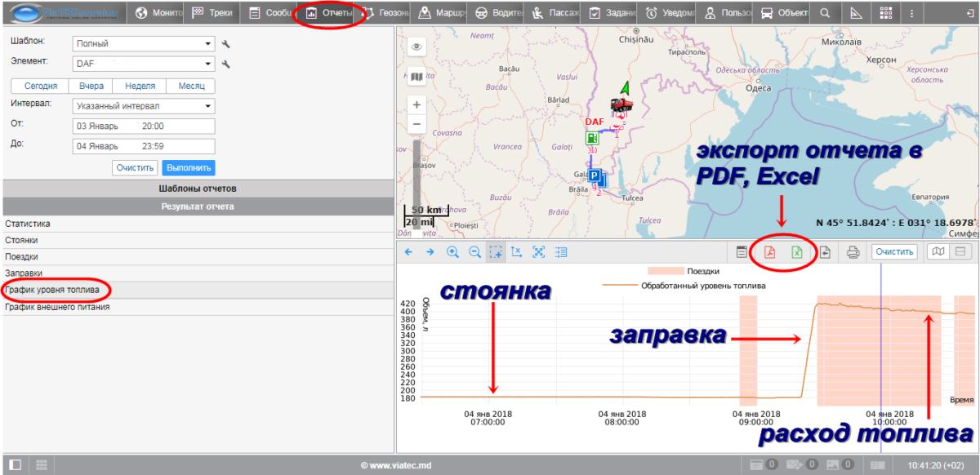The image size is (980, 475).
Task: Click the wrench icon next to Шаблон
Action: click(x=226, y=43)
